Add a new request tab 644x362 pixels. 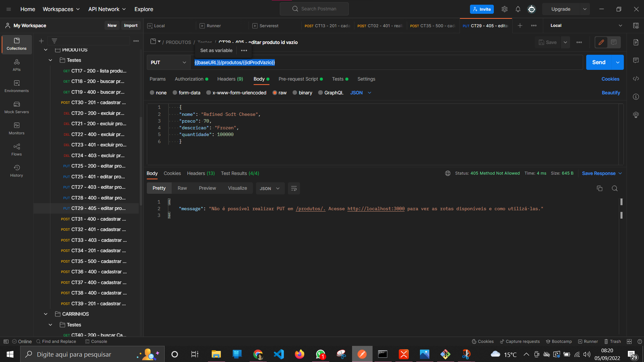coord(520,26)
